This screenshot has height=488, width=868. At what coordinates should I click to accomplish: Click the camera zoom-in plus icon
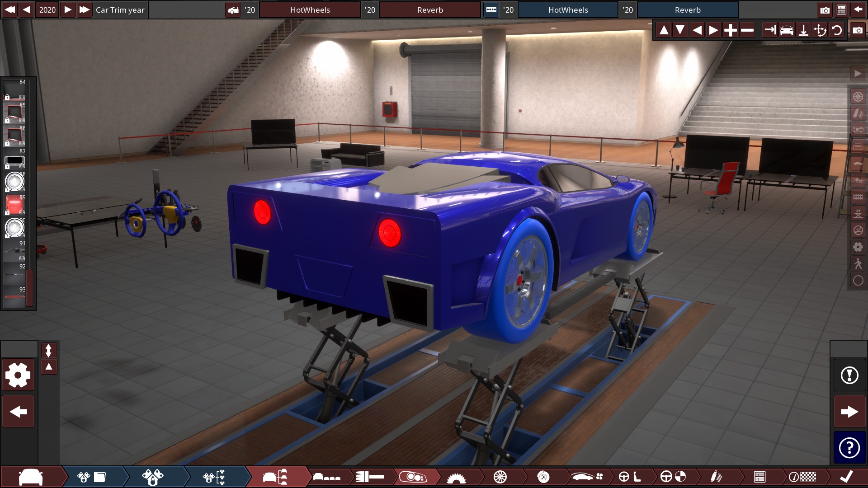[730, 30]
